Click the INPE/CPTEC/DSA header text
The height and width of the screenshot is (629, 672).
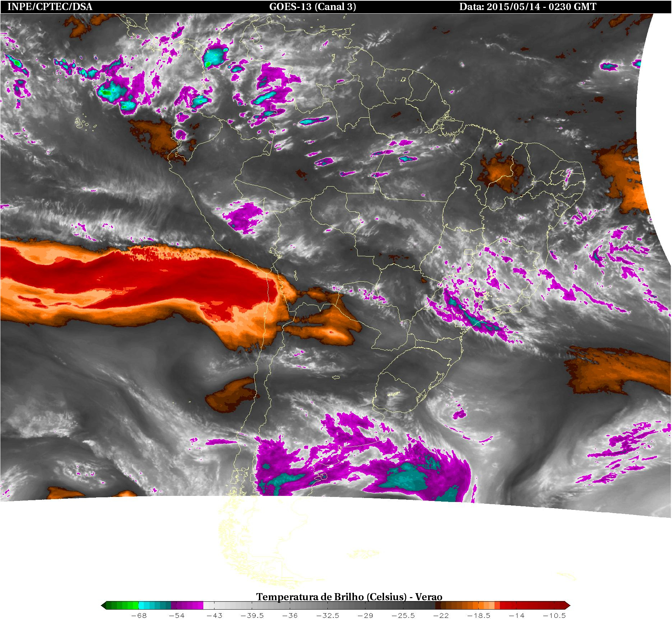pos(50,7)
